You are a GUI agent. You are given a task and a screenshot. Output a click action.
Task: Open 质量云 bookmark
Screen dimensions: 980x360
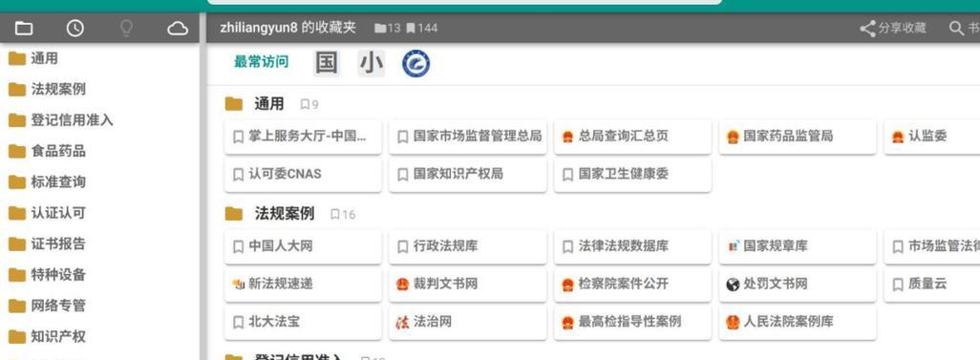pyautogui.click(x=932, y=285)
